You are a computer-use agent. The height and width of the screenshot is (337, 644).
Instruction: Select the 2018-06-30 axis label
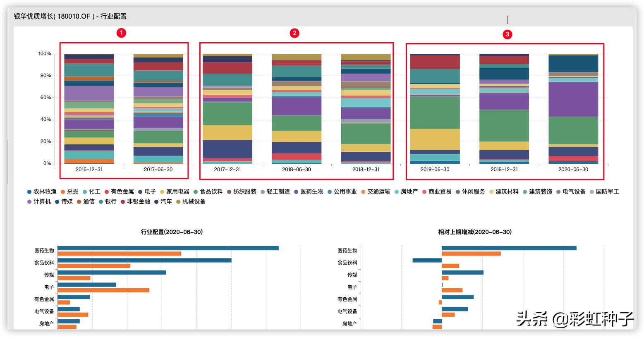pos(297,170)
